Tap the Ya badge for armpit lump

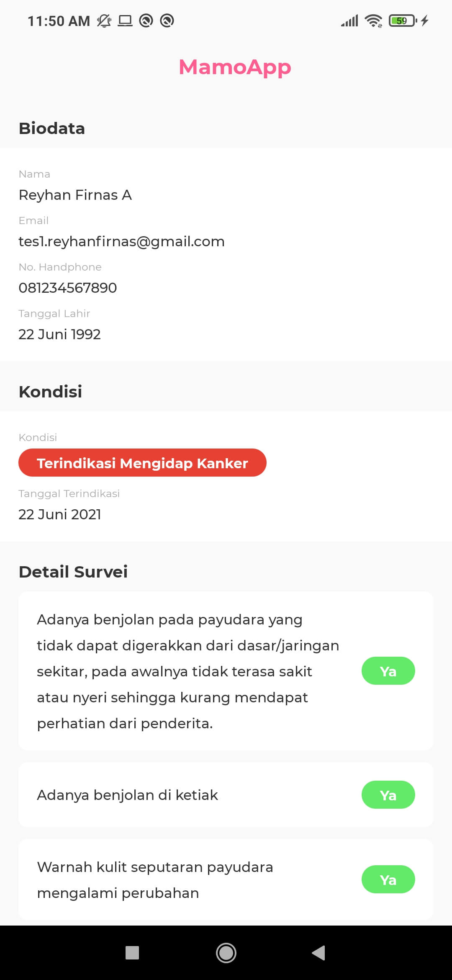[x=388, y=795]
